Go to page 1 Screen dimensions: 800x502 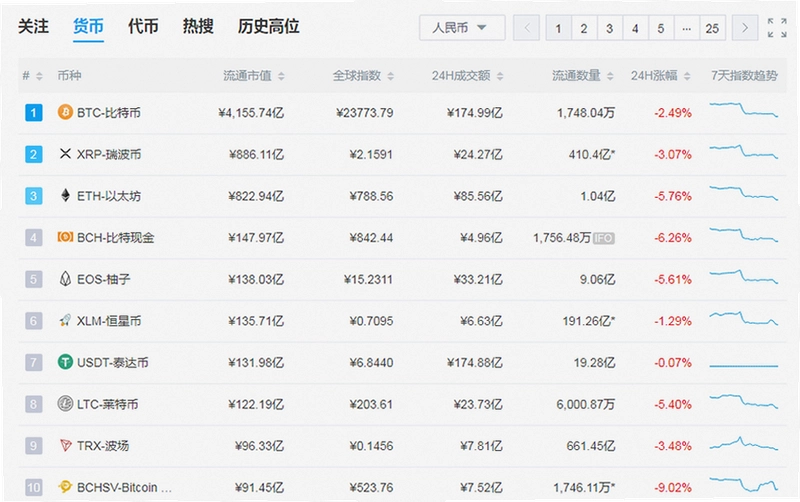pyautogui.click(x=559, y=28)
